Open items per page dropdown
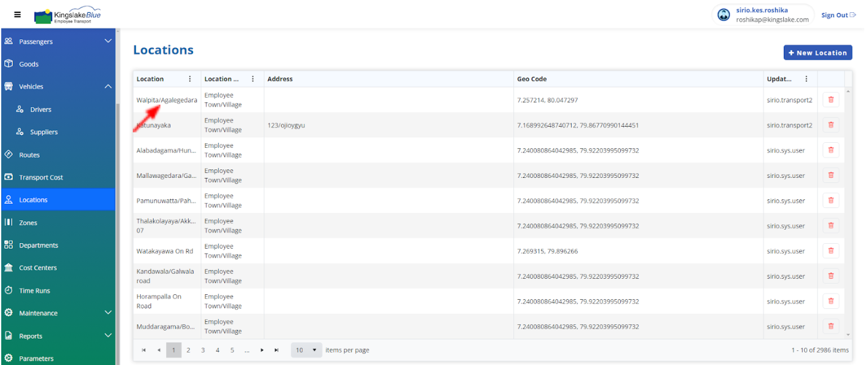 point(307,350)
